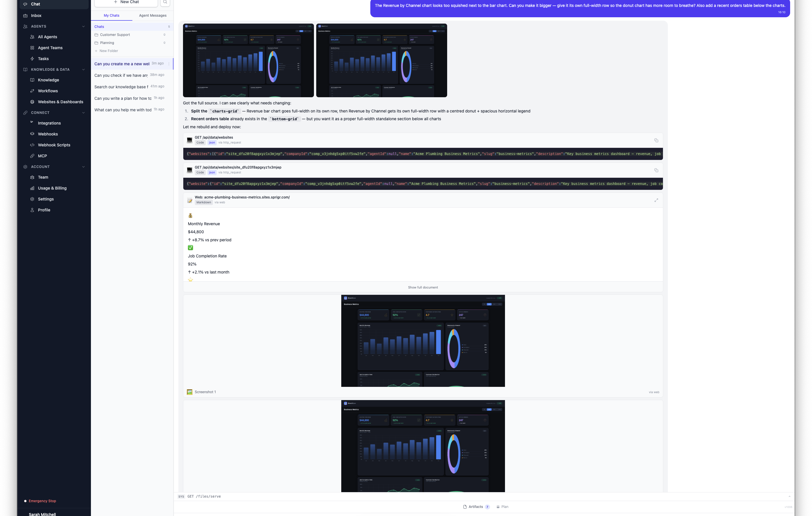This screenshot has width=812, height=516.
Task: Switch to the Agent Messages tab
Action: [153, 16]
